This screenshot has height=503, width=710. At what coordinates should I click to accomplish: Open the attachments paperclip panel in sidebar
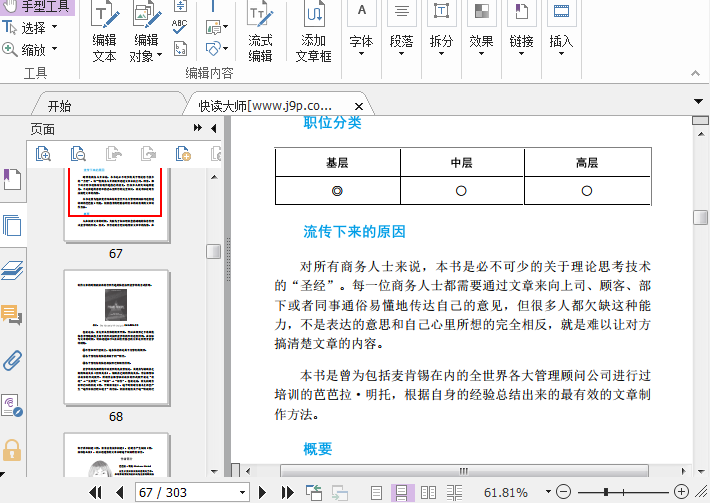click(x=12, y=360)
